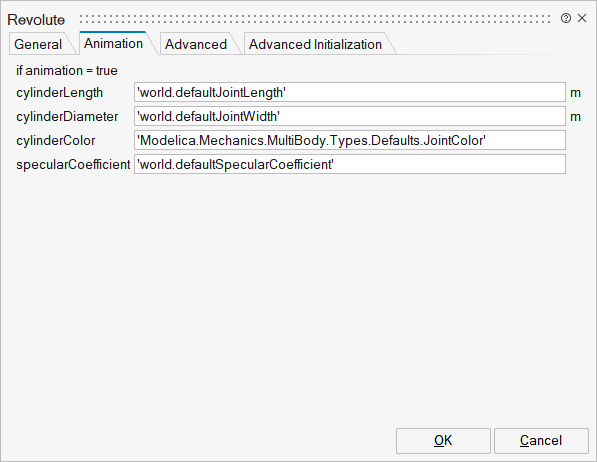Click into the cylinderLength value field
The width and height of the screenshot is (597, 462).
point(350,92)
